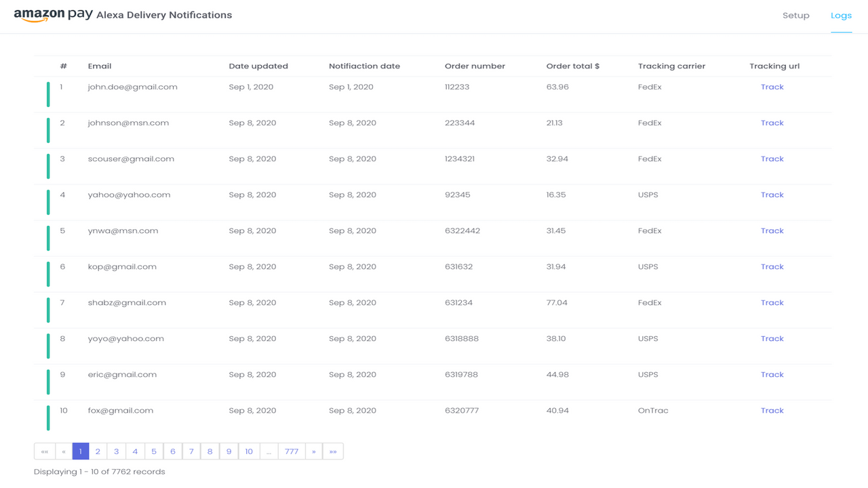Open Track link for fox@gmail.com

click(x=772, y=410)
